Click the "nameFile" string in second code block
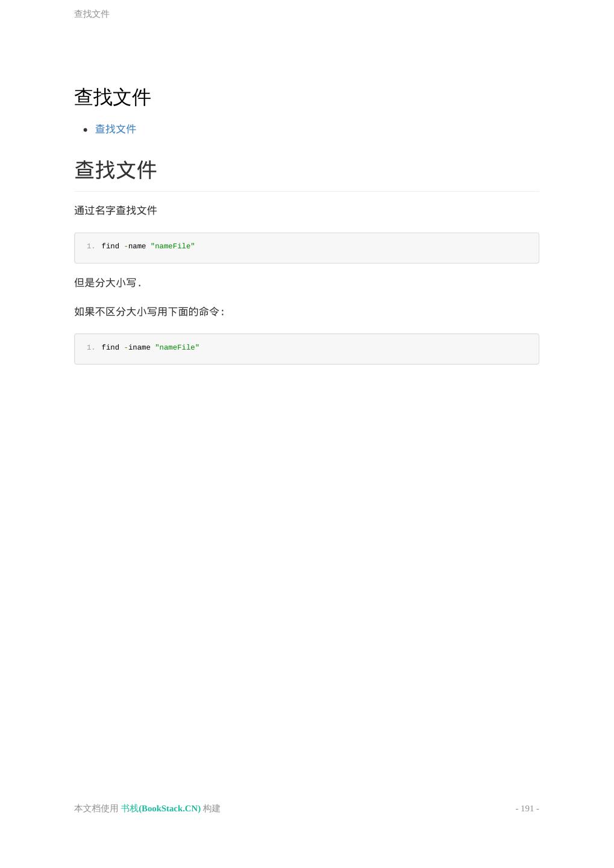614x868 pixels. (177, 347)
